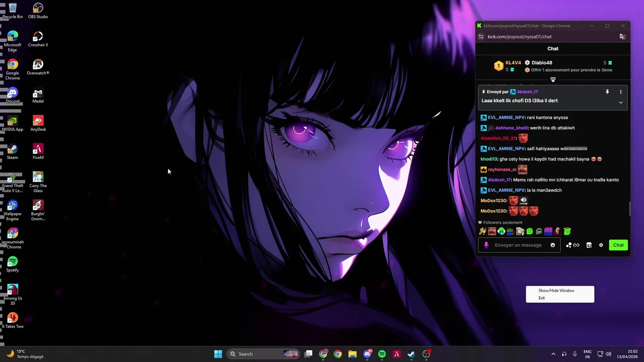Expand the pinned message chevron

coord(620,102)
